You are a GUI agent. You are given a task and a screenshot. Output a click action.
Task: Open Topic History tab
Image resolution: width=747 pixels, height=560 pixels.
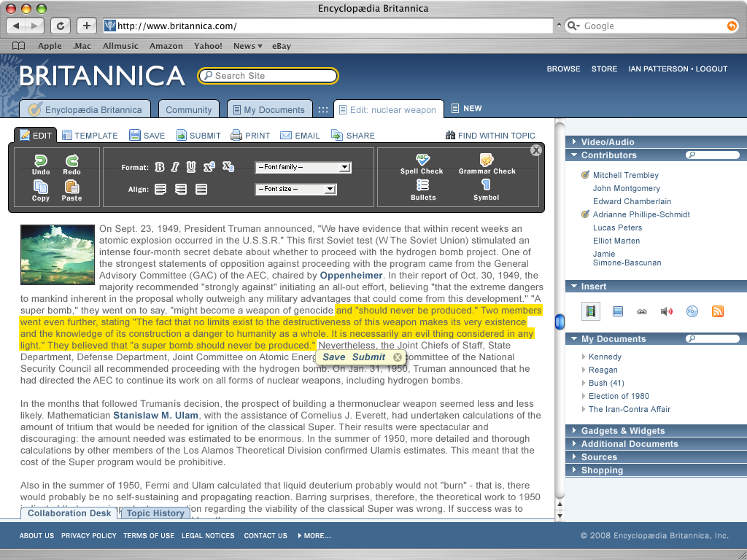pyautogui.click(x=155, y=513)
